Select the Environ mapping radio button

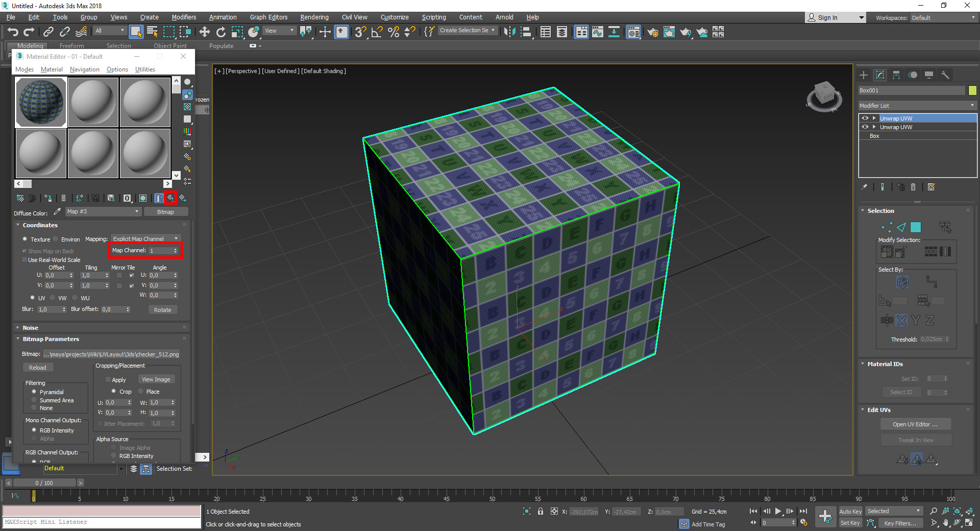[x=55, y=239]
